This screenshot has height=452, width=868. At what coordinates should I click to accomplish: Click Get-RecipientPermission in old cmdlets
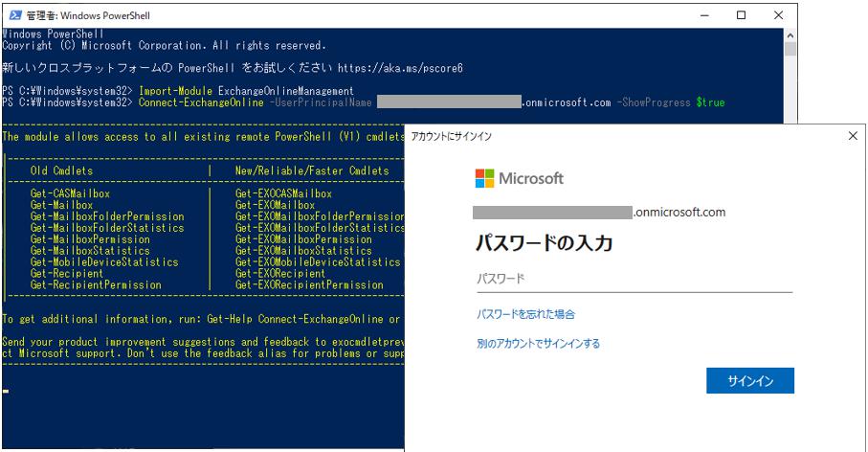click(x=96, y=284)
